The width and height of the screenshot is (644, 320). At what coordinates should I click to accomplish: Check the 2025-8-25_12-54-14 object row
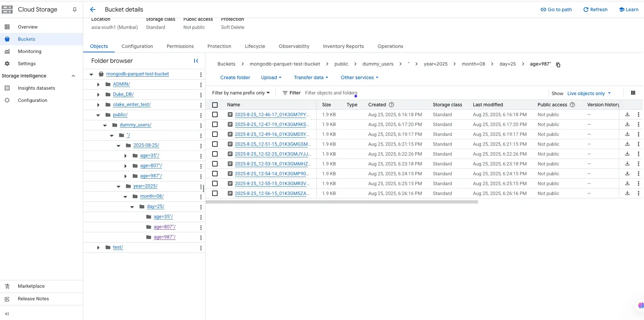215,174
